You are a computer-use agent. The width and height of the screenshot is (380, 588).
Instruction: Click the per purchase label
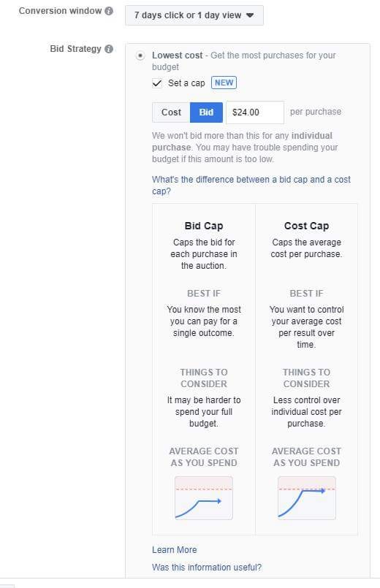point(316,112)
